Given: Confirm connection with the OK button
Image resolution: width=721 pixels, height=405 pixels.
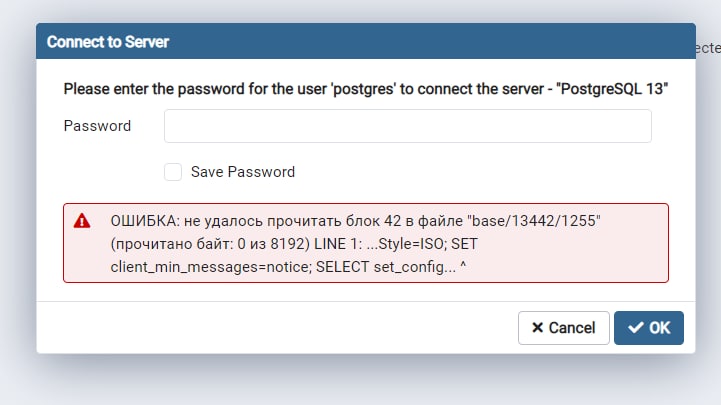Looking at the screenshot, I should 649,328.
